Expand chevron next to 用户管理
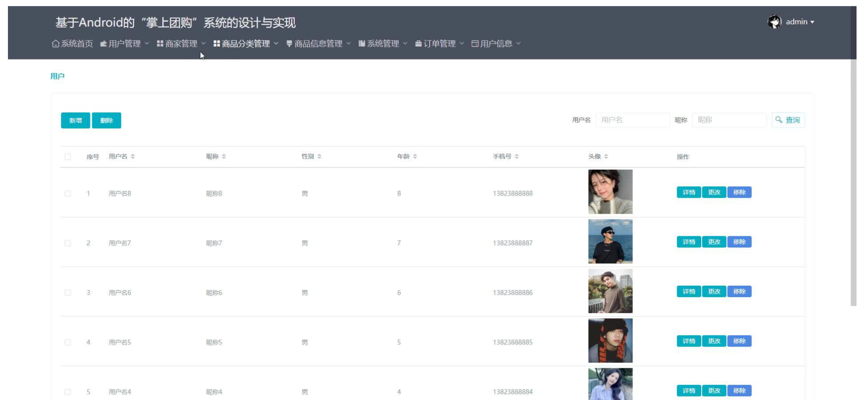This screenshot has height=400, width=868. pyautogui.click(x=147, y=43)
